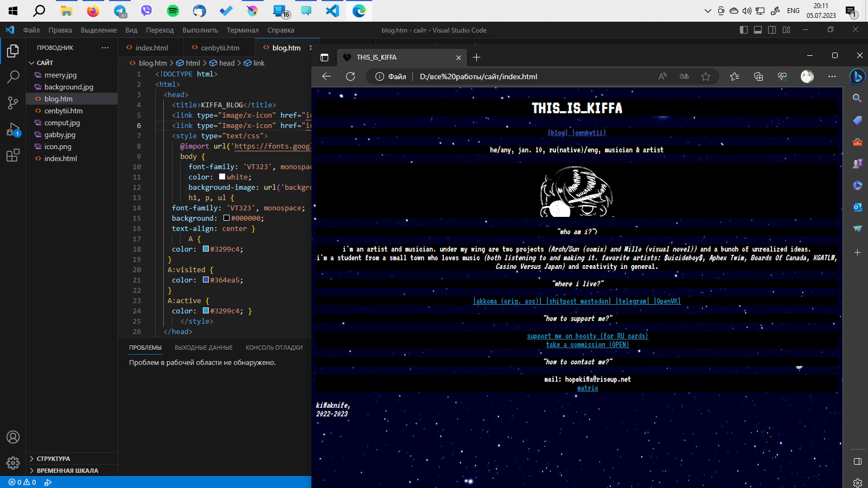Open Manage gear in VS Code
Image resolution: width=868 pixels, height=488 pixels.
(x=13, y=463)
